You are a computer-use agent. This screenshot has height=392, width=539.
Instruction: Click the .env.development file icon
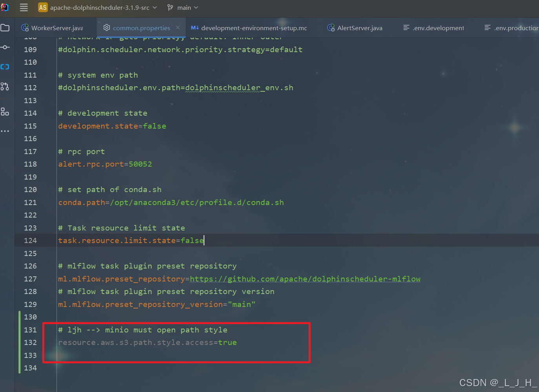point(406,27)
